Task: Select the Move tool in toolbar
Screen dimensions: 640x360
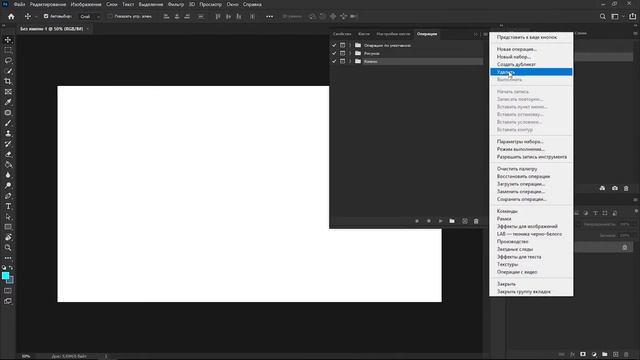Action: point(8,40)
